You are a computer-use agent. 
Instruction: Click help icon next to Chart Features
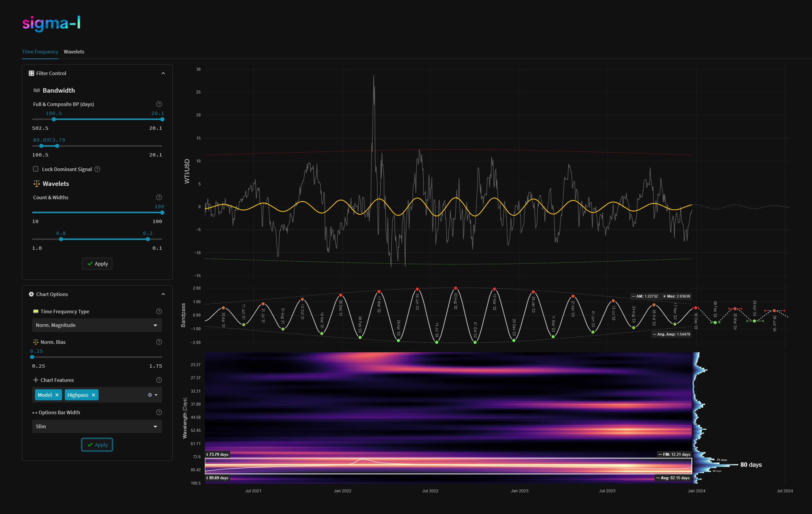[159, 380]
